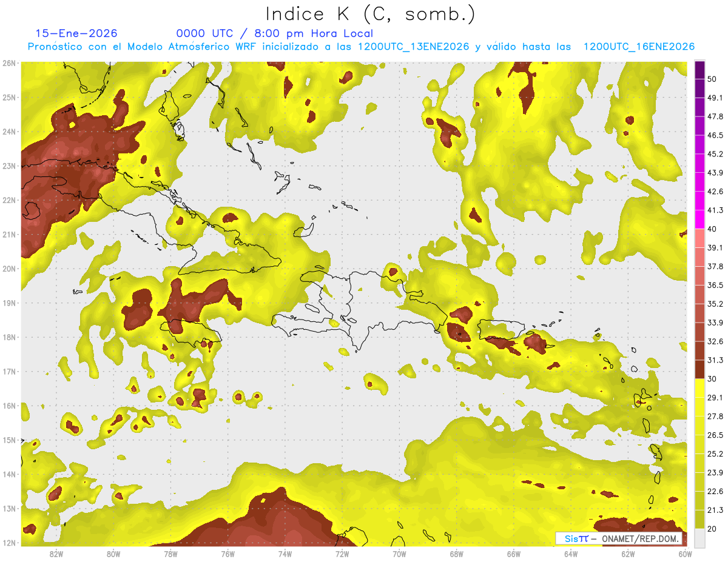Click the latitude label '20N'

pyautogui.click(x=8, y=269)
